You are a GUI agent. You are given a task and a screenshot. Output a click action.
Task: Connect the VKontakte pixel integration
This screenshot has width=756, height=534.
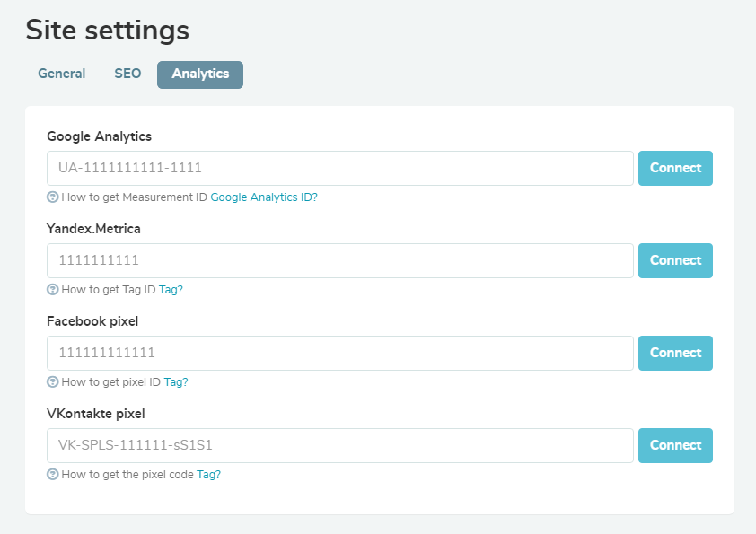click(675, 445)
